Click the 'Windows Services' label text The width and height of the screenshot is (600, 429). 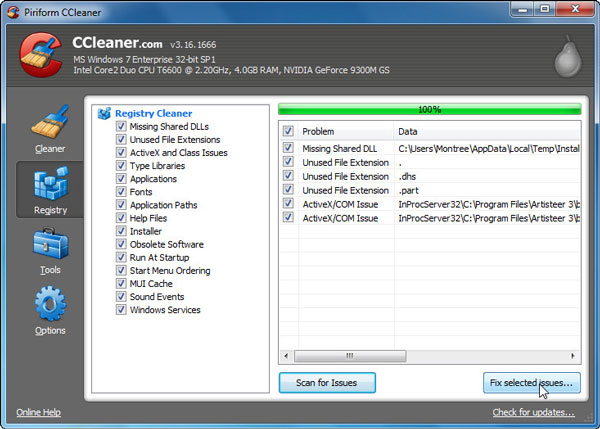click(x=165, y=310)
